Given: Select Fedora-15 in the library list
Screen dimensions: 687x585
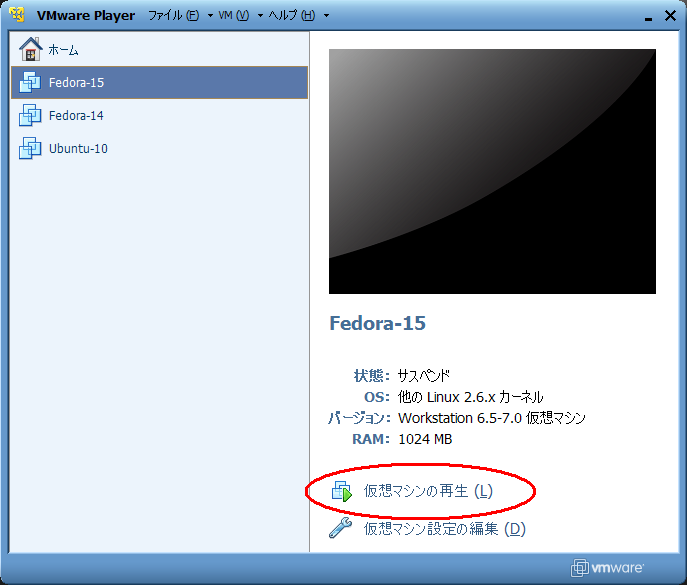Looking at the screenshot, I should 159,82.
